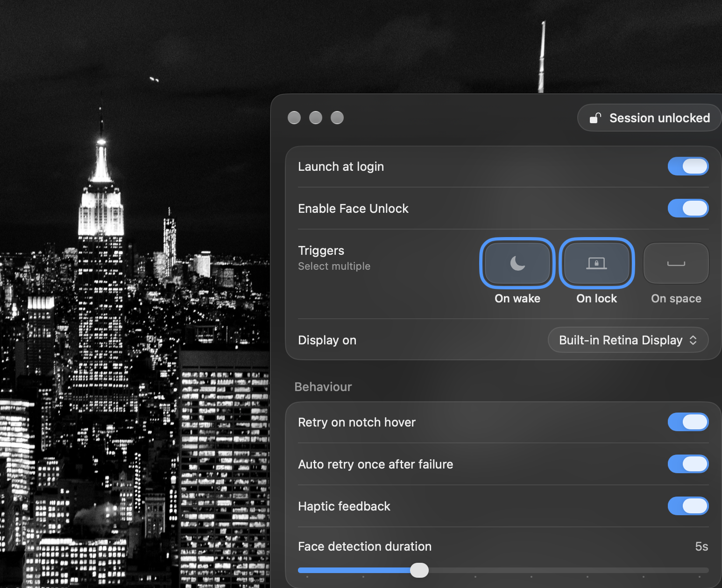Toggle Auto retry once after failure
The height and width of the screenshot is (588, 722).
click(688, 464)
